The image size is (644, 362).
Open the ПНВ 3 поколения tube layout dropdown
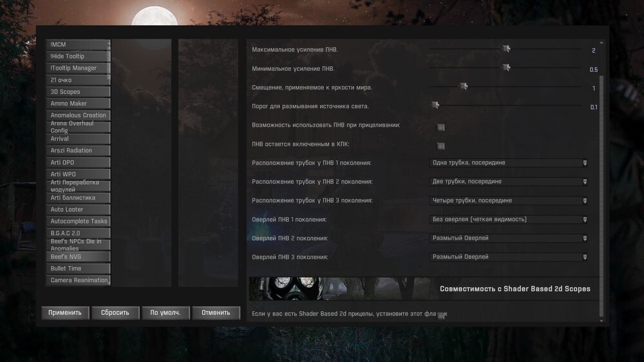[x=508, y=200]
